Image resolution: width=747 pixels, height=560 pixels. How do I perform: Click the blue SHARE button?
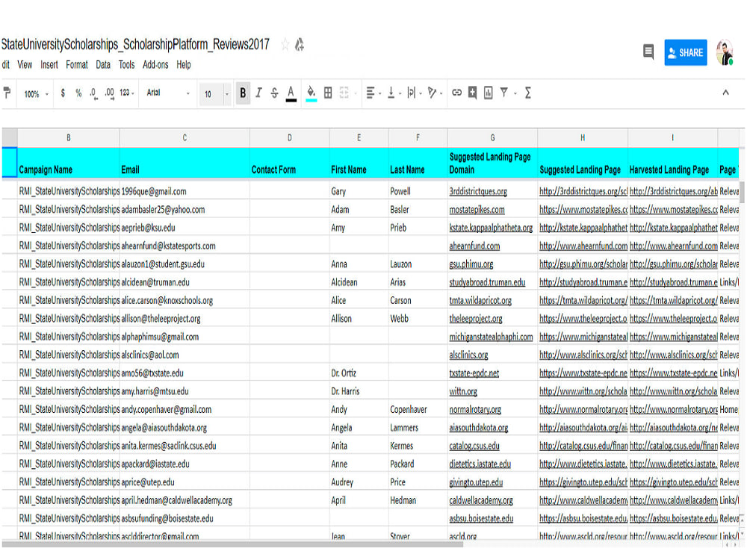[686, 52]
